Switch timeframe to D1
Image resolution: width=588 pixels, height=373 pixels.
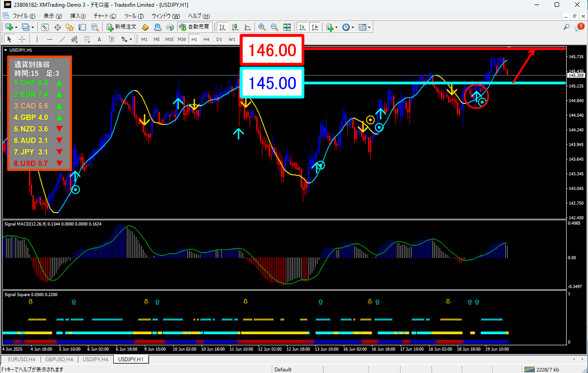coord(219,39)
